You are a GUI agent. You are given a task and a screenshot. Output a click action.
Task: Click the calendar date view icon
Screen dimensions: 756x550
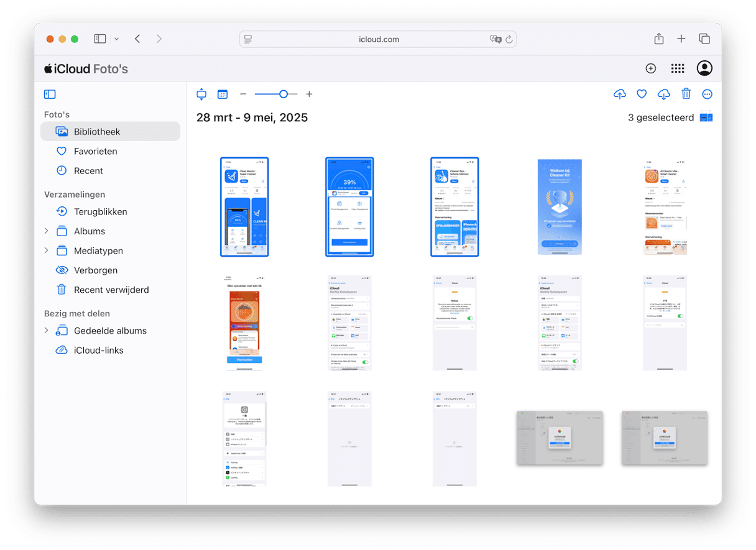223,94
